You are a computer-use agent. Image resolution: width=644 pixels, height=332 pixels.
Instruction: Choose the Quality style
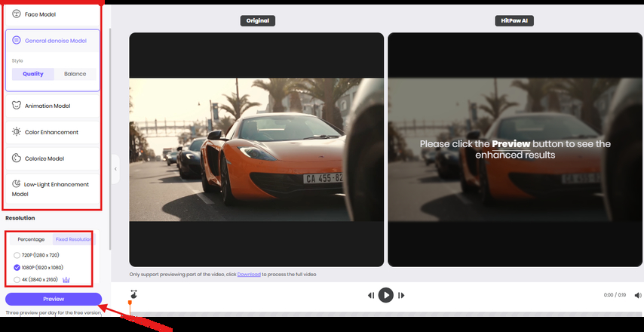pyautogui.click(x=33, y=74)
